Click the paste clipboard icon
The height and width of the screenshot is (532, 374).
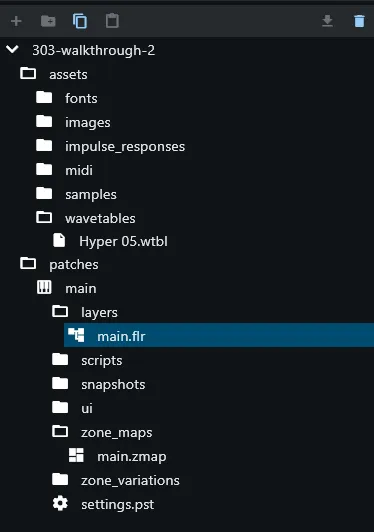[112, 21]
